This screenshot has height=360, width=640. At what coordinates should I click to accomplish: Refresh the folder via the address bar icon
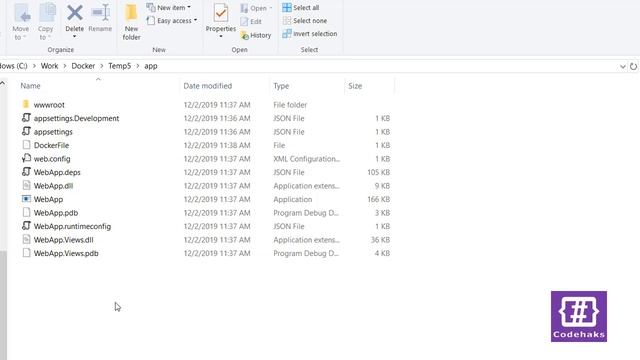pyautogui.click(x=633, y=66)
